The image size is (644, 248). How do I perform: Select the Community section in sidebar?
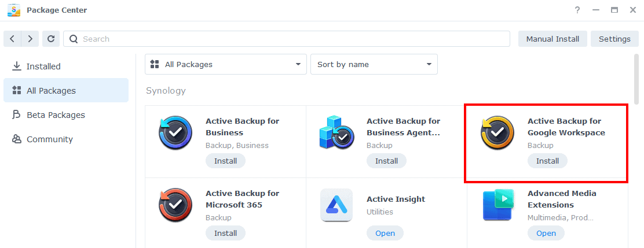49,139
